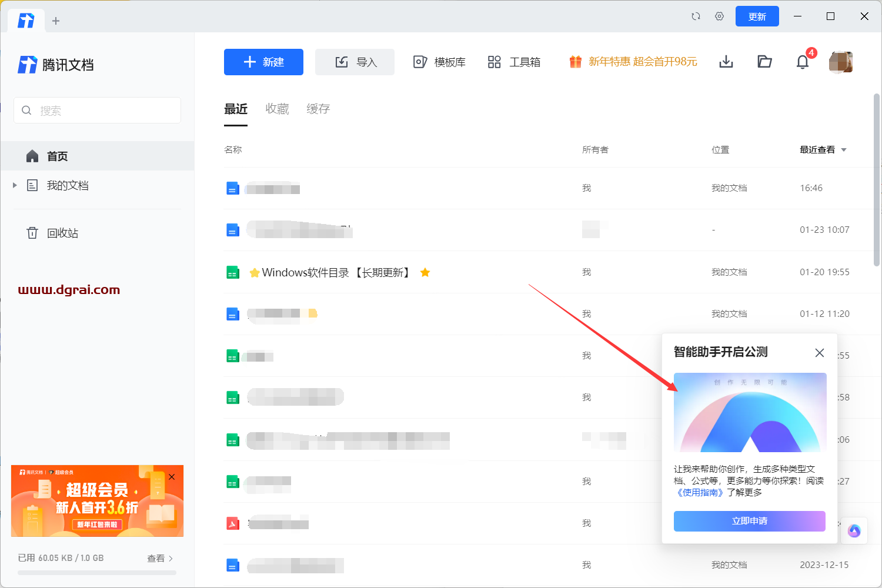882x588 pixels.
Task: Create a new document with 新建 button
Action: (x=263, y=62)
